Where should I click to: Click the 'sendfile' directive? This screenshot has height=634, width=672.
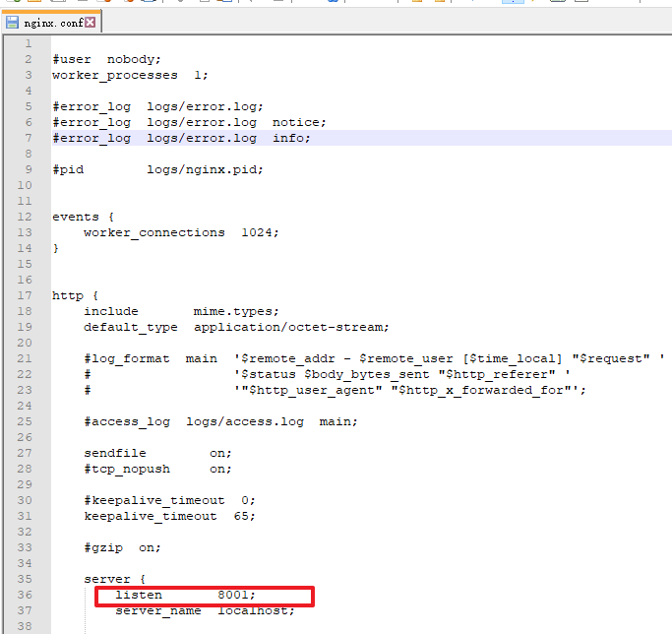tap(115, 453)
